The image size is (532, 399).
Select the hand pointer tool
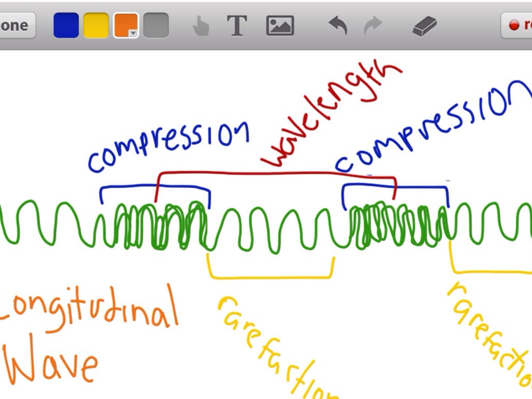pos(201,26)
